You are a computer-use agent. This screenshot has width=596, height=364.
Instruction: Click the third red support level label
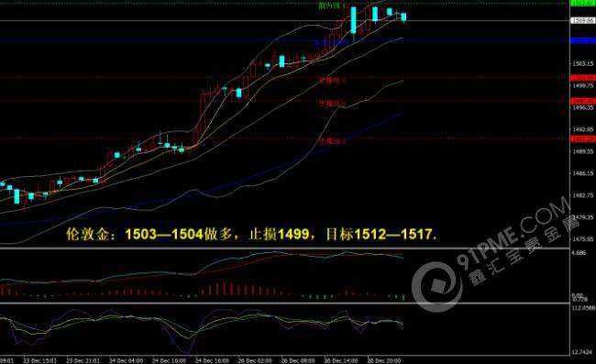coord(332,141)
